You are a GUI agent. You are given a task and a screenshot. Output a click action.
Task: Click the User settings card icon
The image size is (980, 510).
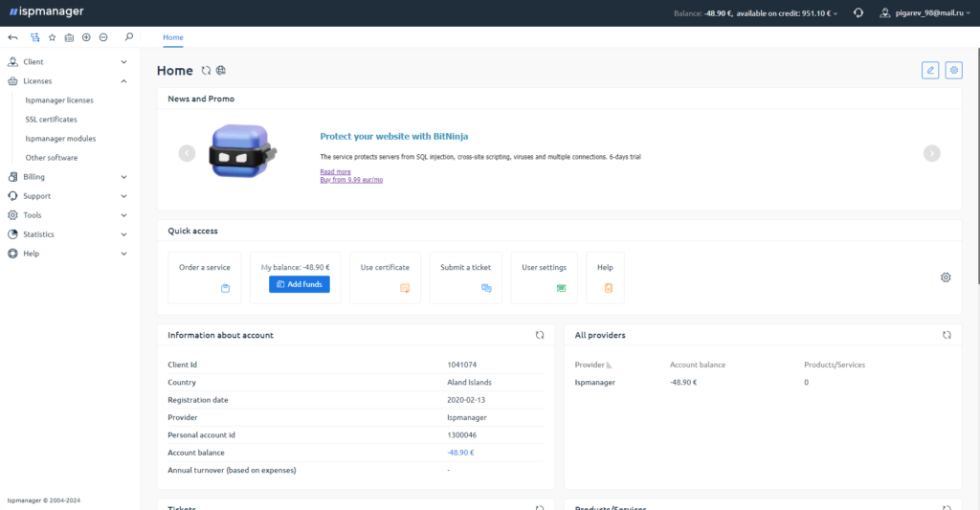561,288
